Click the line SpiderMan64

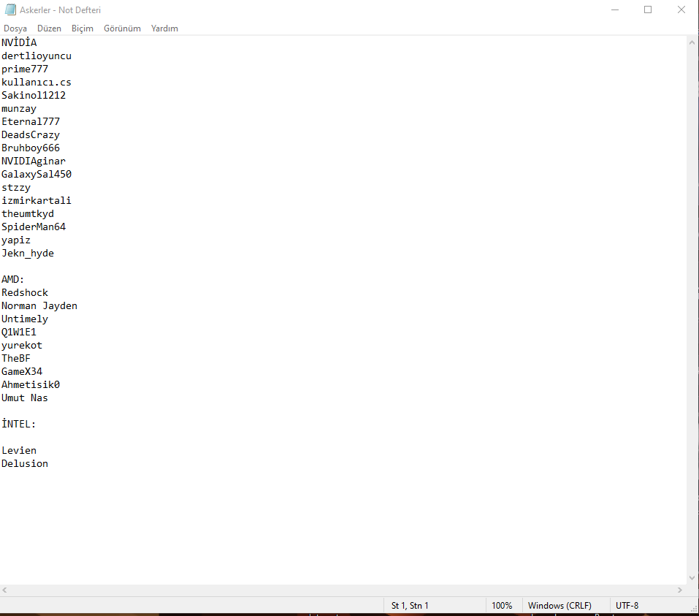click(34, 227)
